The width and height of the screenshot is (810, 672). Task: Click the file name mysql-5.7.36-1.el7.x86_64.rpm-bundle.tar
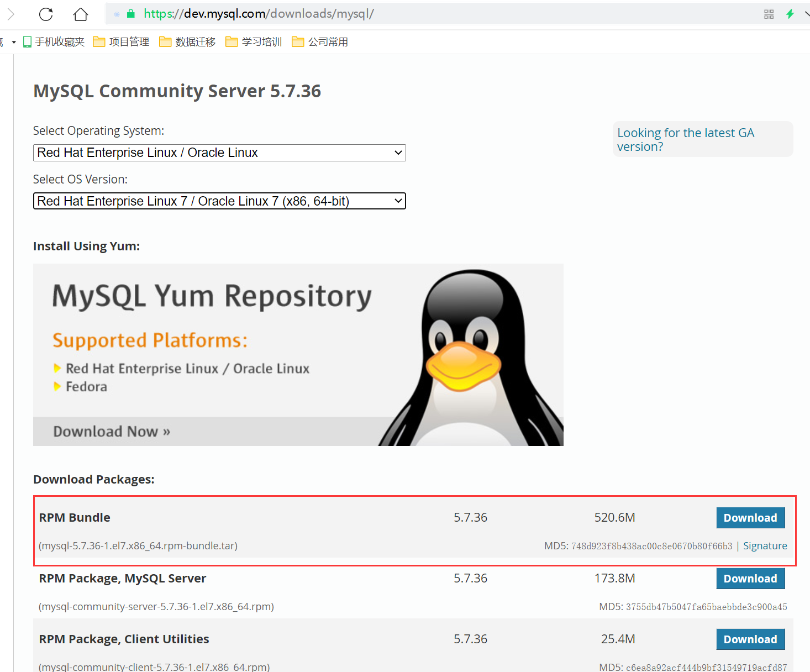click(x=138, y=546)
